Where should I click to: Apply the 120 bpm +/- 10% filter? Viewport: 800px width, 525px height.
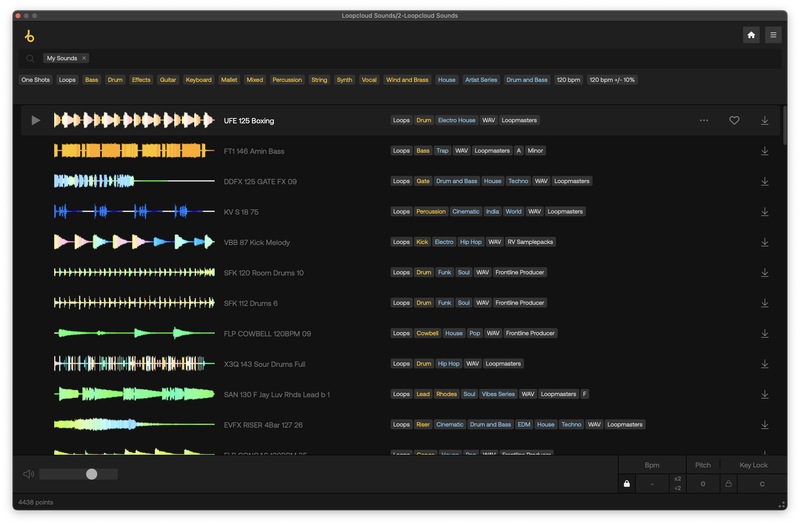[x=611, y=80]
